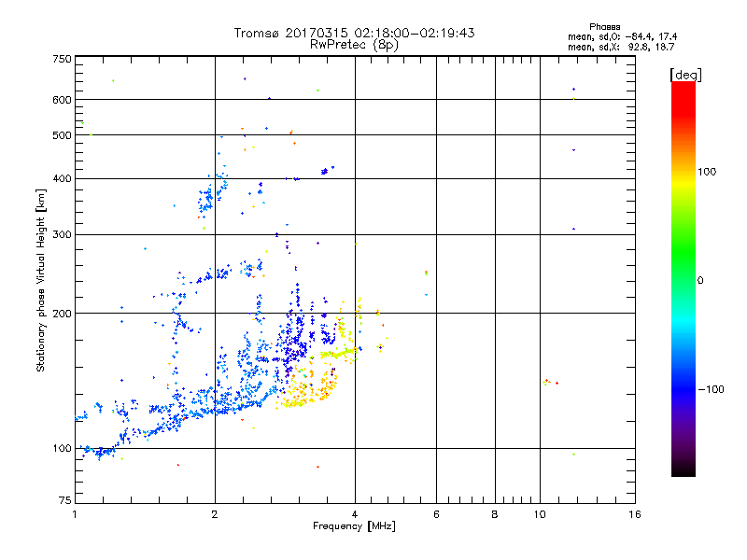Click x-axis tick label '16'
The image size is (747, 560).
[x=635, y=514]
